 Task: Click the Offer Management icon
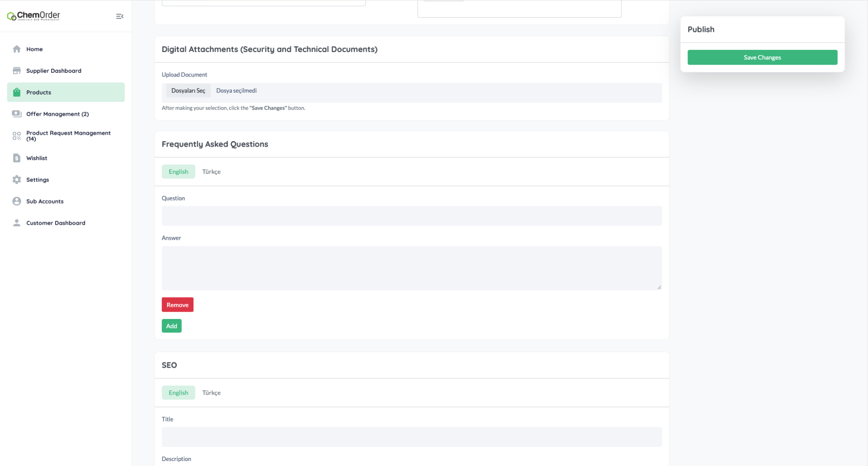[17, 114]
